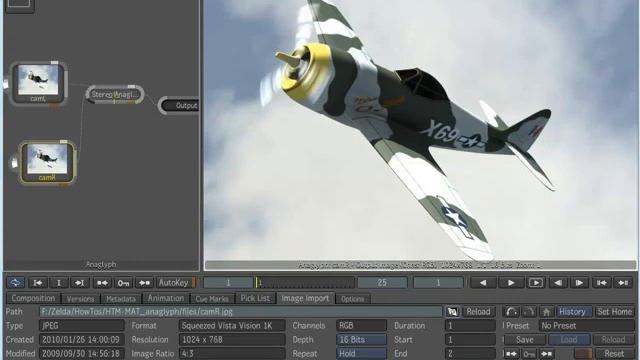640x360 pixels.
Task: Go to previous keyframe in the Reset row
Action: tap(511, 353)
